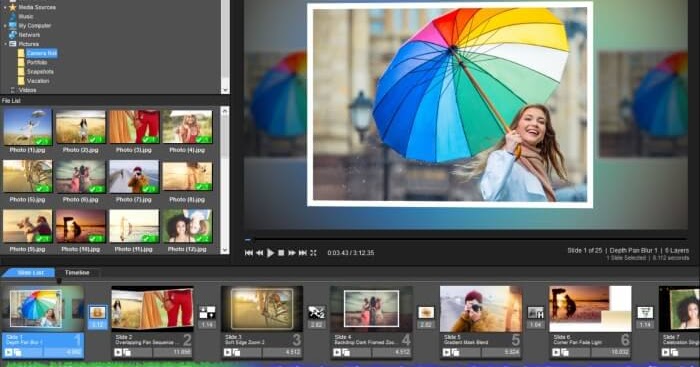Viewport: 700px width, 367px height.
Task: Click the green checkmark on Photo (1).jpg
Action: pyautogui.click(x=42, y=141)
